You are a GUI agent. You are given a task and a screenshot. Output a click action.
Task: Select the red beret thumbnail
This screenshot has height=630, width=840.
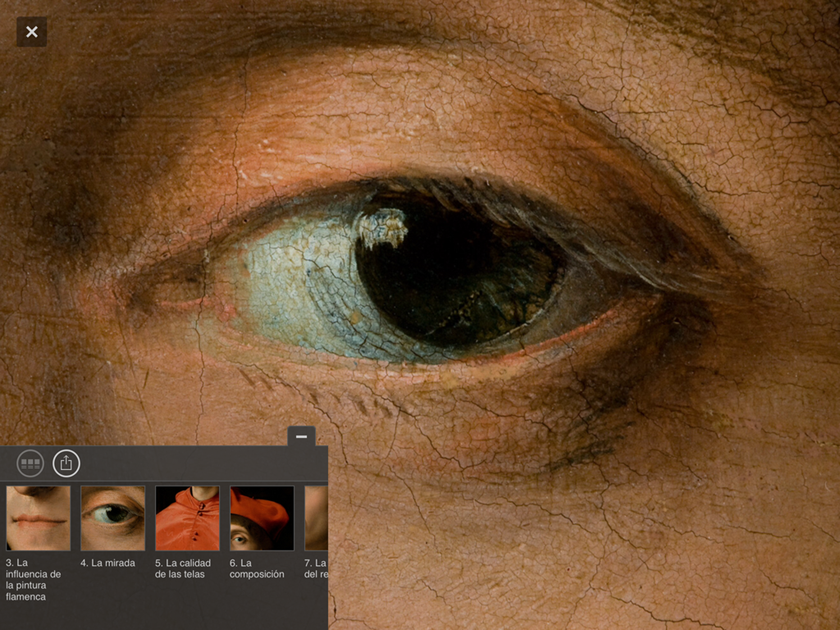click(262, 518)
